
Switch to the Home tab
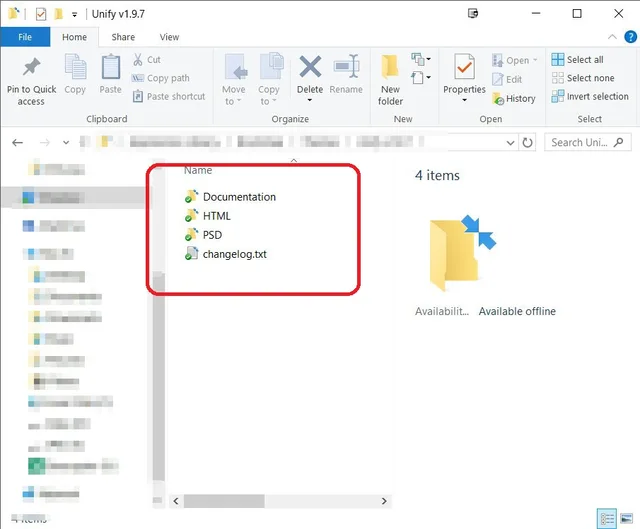coord(74,37)
